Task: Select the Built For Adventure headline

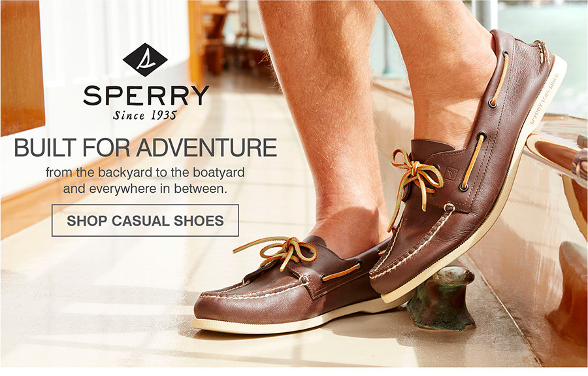Action: pyautogui.click(x=146, y=148)
